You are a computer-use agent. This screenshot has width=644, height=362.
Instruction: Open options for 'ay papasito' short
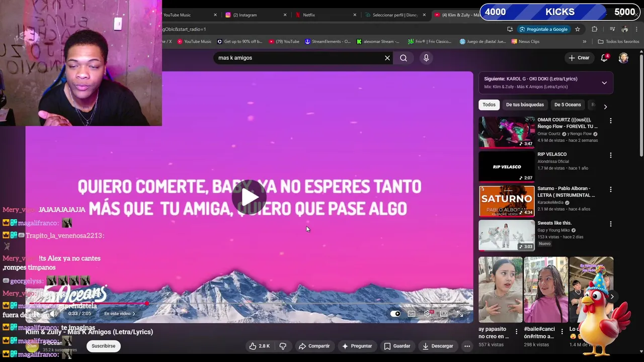tap(516, 331)
